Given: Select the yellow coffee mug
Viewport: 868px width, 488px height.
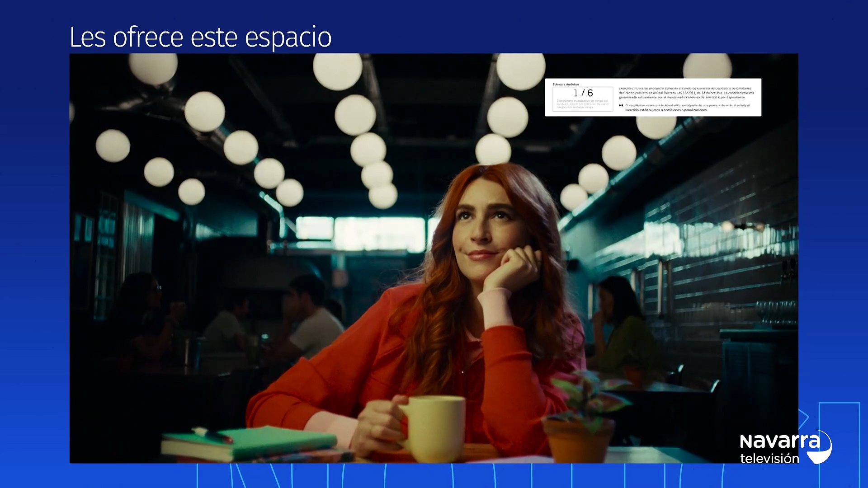Looking at the screenshot, I should click(x=432, y=428).
